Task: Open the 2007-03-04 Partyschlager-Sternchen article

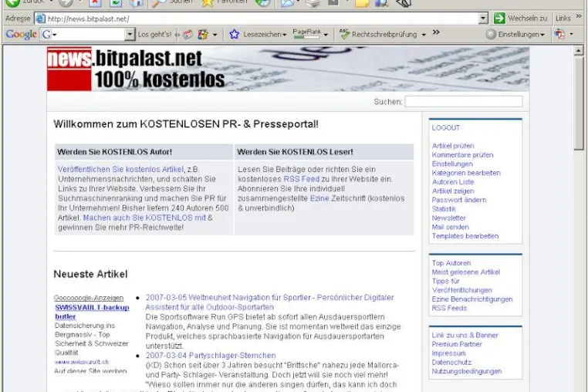Action: tap(211, 355)
